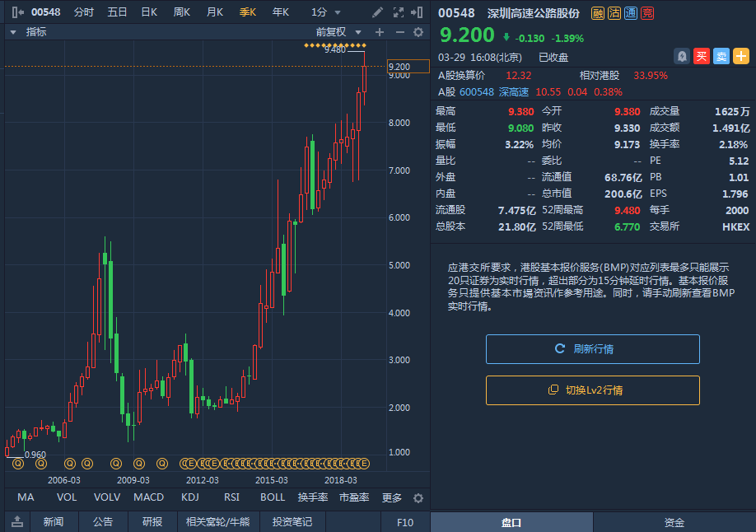
Task: Switch to 月K monthly chart
Action: 214,12
